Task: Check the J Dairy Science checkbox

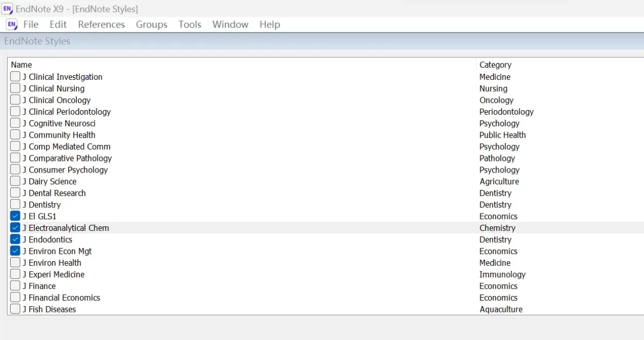Action: 15,181
